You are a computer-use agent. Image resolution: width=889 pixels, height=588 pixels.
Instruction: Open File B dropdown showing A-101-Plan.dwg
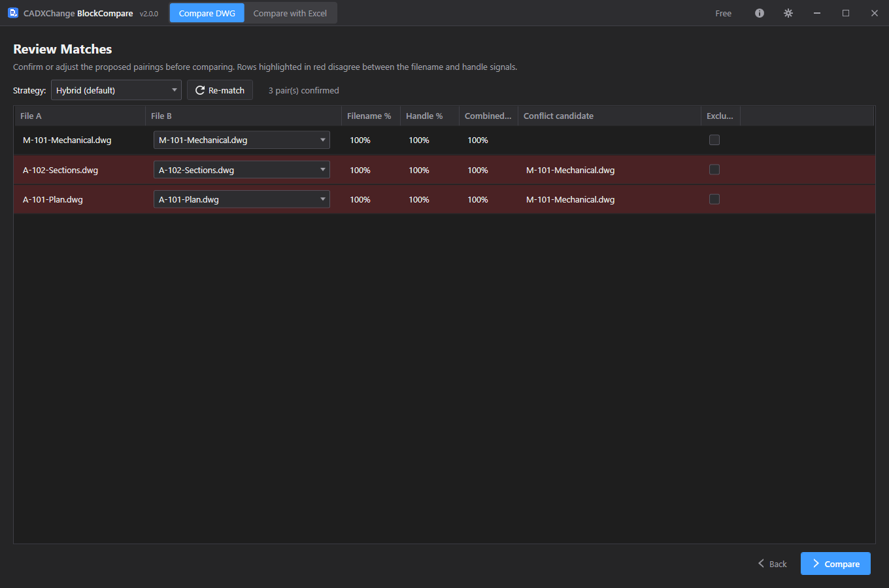coord(242,199)
